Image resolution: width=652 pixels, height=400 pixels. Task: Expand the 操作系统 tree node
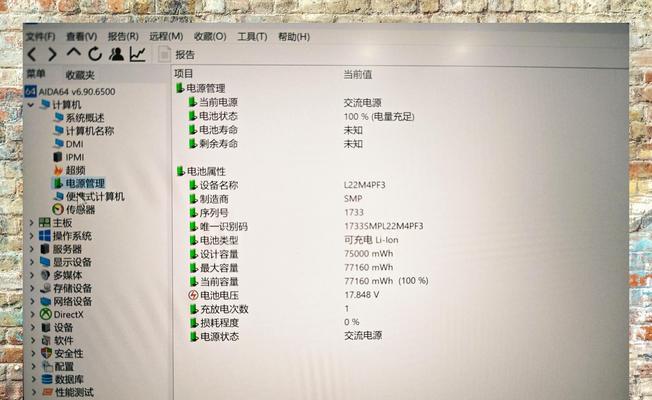pos(32,236)
